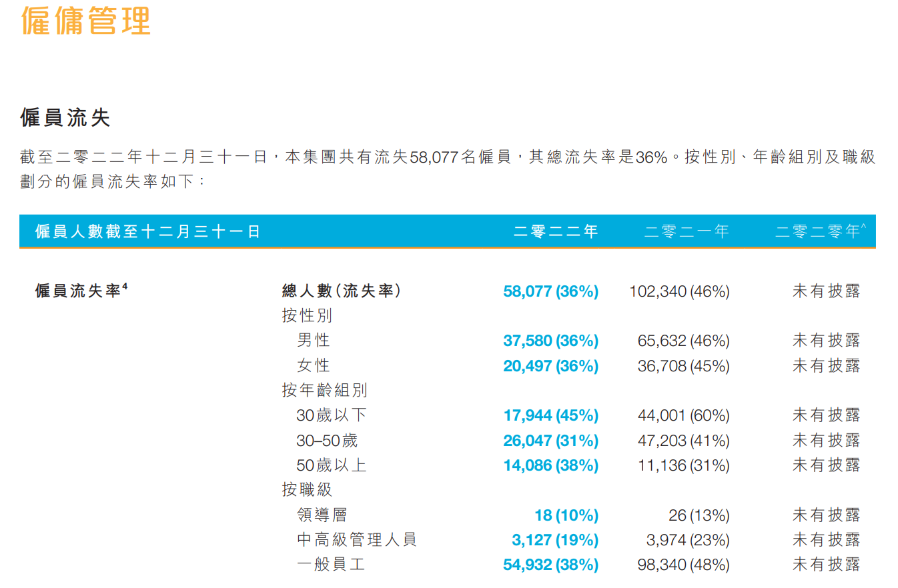Image resolution: width=898 pixels, height=588 pixels.
Task: Click 未有披露 in the 總人數 row
Action: (x=827, y=291)
